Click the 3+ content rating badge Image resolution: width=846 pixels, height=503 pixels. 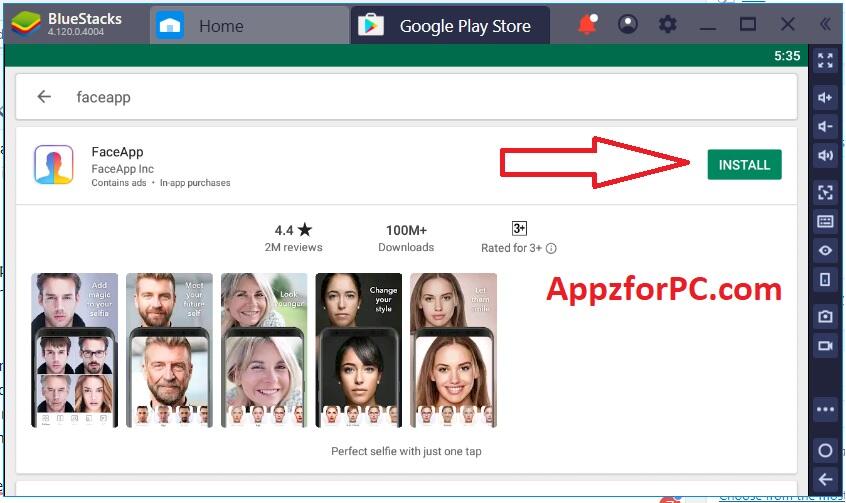[x=519, y=228]
